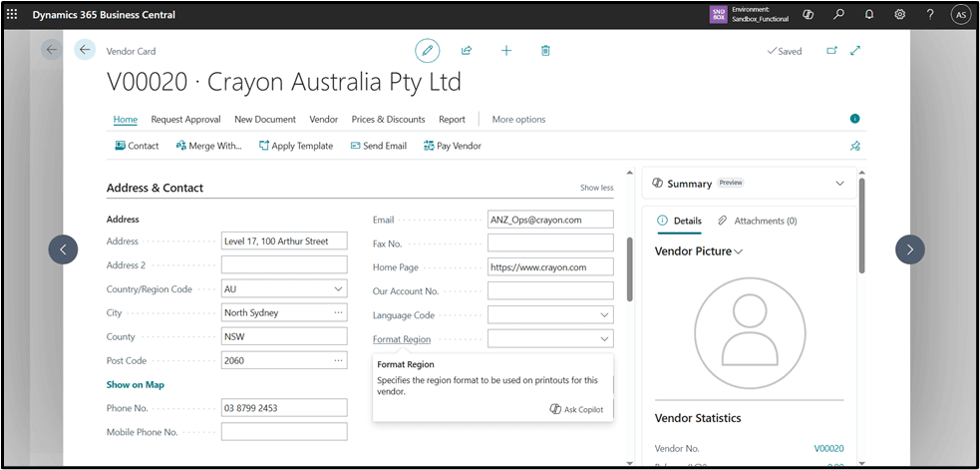The height and width of the screenshot is (470, 980).
Task: Collapse the Summary panel chevron
Action: pos(839,184)
